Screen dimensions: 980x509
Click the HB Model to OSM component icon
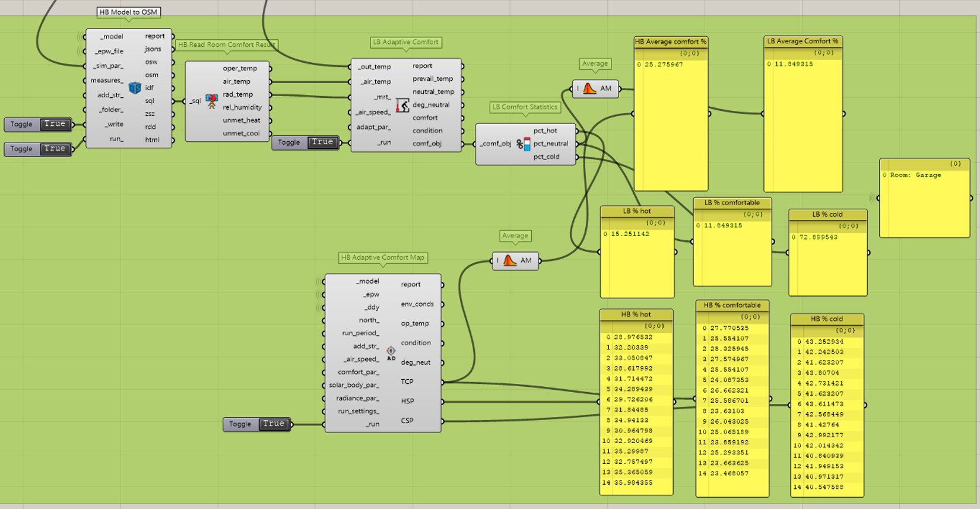[135, 88]
